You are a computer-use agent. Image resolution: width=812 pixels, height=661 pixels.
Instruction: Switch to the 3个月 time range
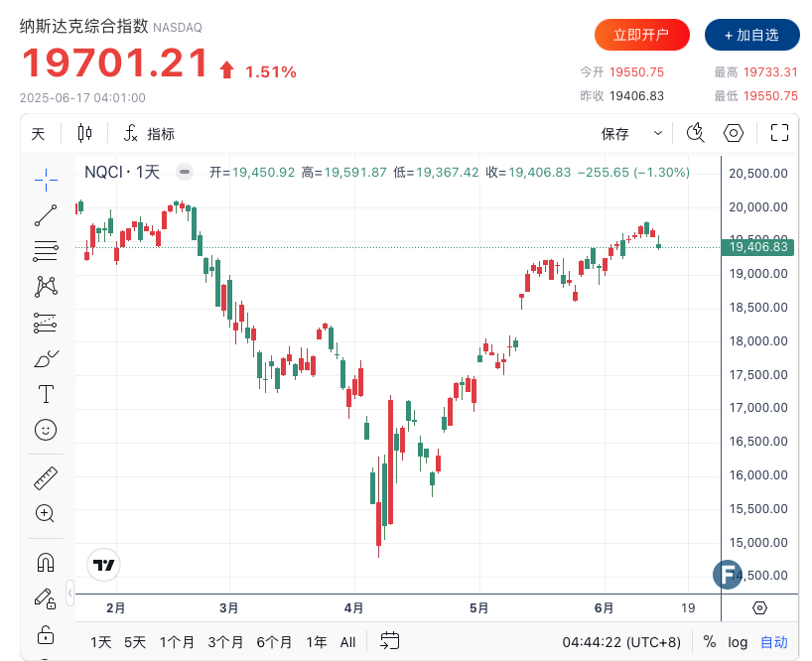click(225, 642)
